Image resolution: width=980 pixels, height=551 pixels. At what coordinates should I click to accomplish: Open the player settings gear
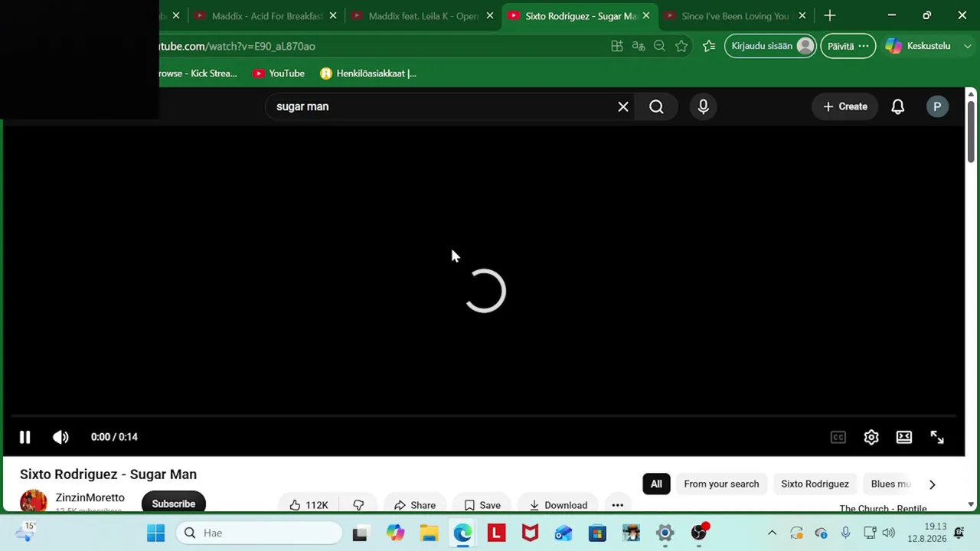pos(871,437)
